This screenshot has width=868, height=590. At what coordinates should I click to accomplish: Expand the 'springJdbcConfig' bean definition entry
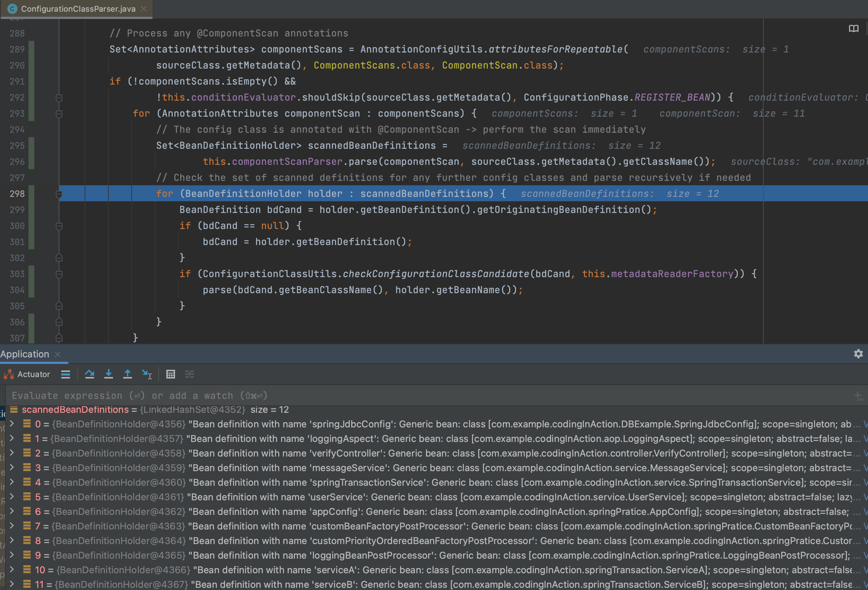click(x=12, y=423)
